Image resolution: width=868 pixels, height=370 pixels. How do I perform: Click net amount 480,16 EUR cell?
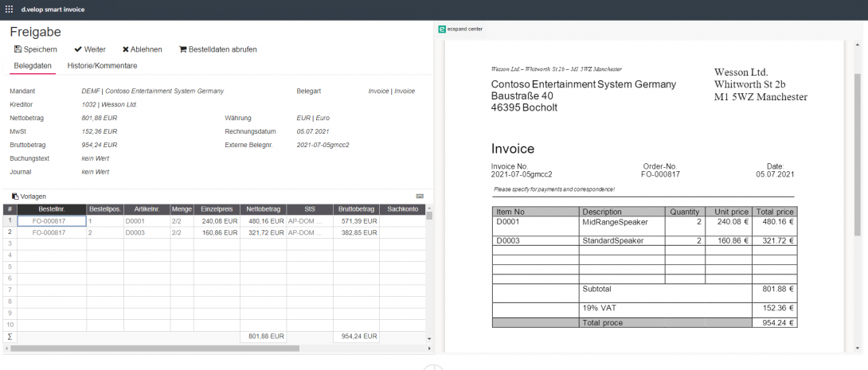[x=263, y=221]
